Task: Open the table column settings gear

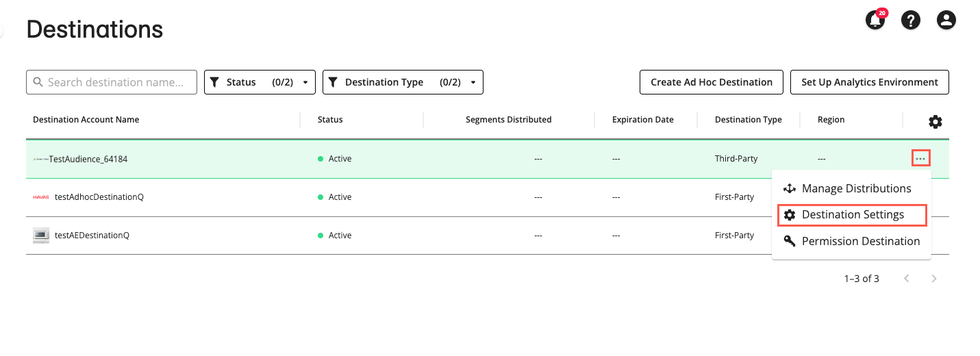Action: 935,122
